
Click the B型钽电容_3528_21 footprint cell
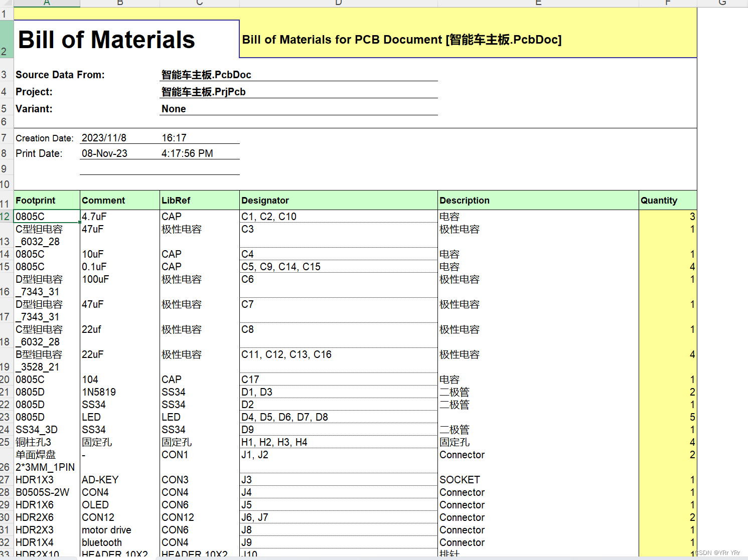[47, 360]
